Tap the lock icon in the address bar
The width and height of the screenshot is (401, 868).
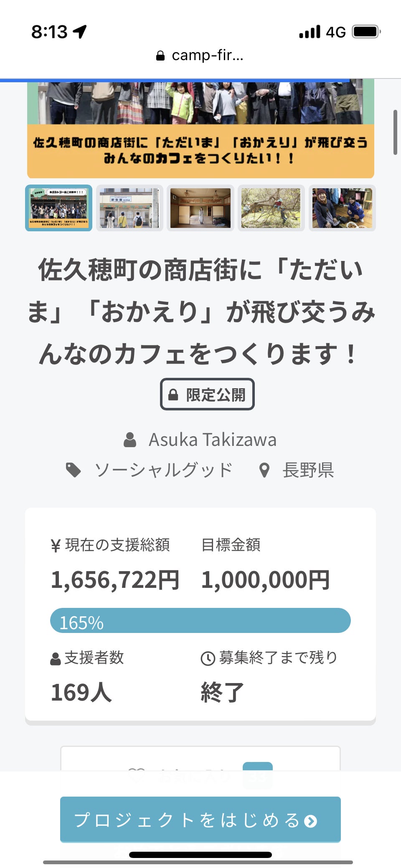[x=160, y=56]
